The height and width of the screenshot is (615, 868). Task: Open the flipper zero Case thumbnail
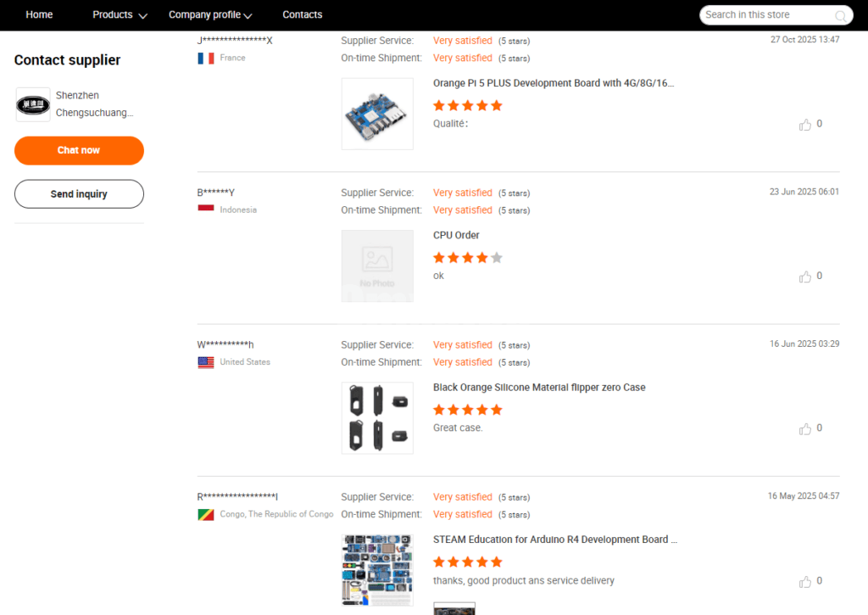[377, 417]
